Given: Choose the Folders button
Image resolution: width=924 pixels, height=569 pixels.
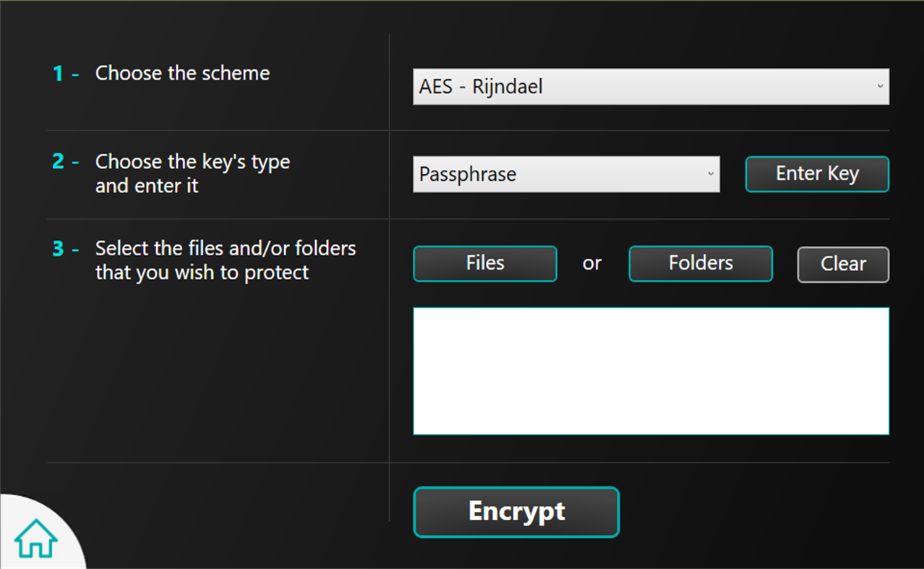Looking at the screenshot, I should tap(700, 263).
